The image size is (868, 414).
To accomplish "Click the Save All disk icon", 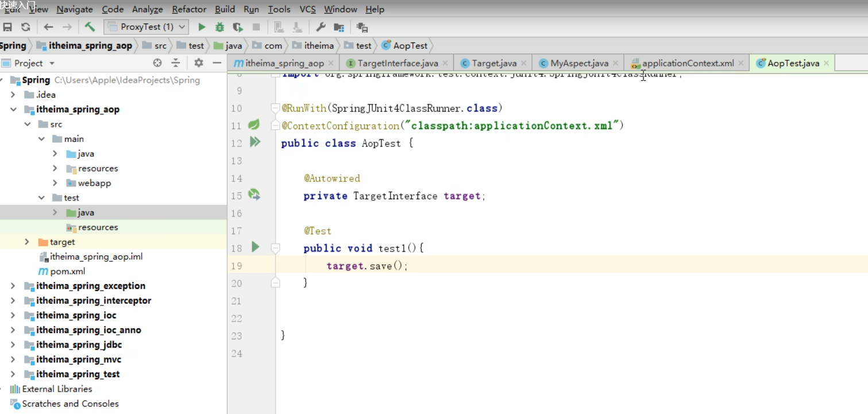I will [x=7, y=27].
